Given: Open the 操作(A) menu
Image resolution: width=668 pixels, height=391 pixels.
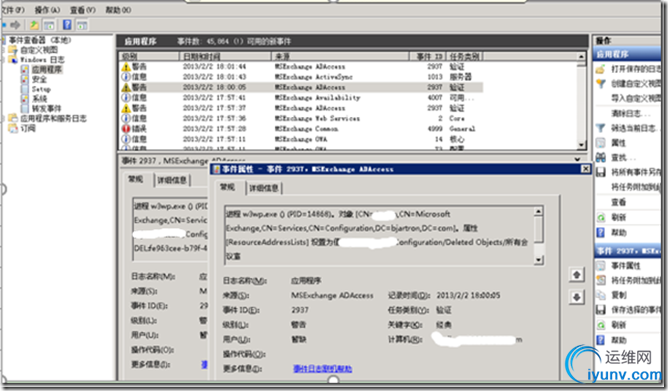Looking at the screenshot, I should pos(47,10).
